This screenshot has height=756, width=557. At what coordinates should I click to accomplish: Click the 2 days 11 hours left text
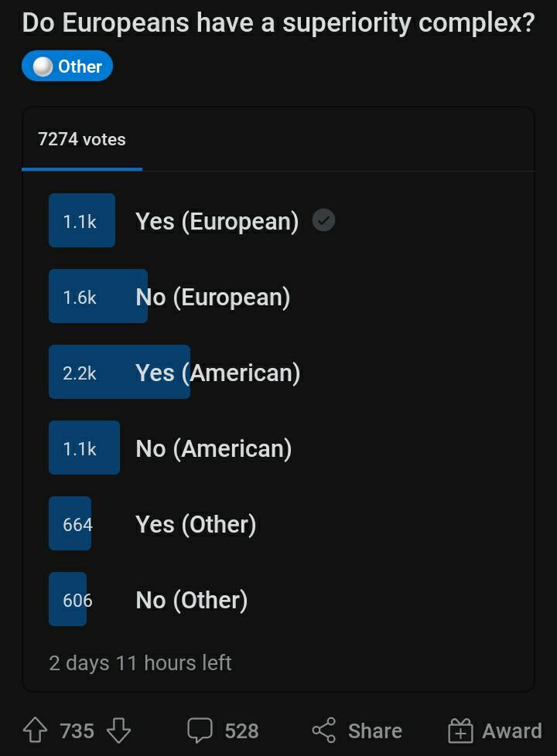click(x=140, y=663)
